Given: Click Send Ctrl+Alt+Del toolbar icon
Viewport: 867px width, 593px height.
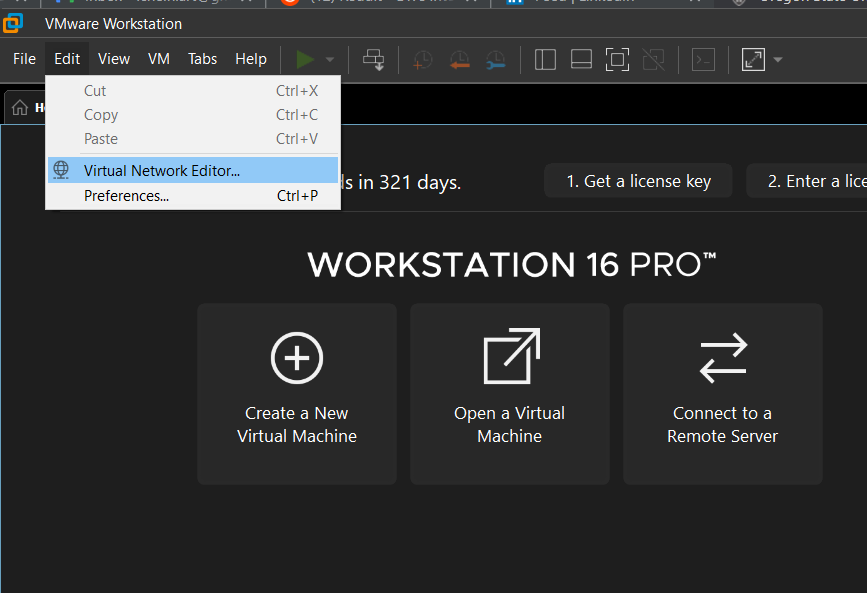Looking at the screenshot, I should click(374, 60).
